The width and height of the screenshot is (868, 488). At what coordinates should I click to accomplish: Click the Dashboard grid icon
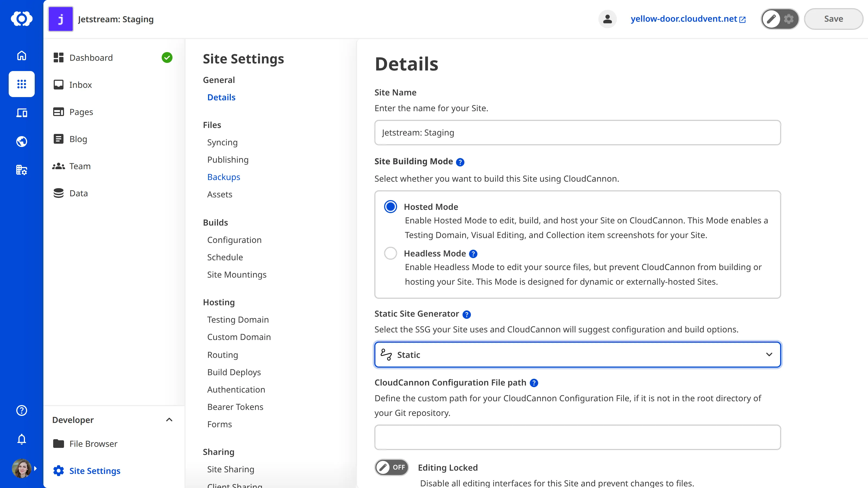point(58,57)
